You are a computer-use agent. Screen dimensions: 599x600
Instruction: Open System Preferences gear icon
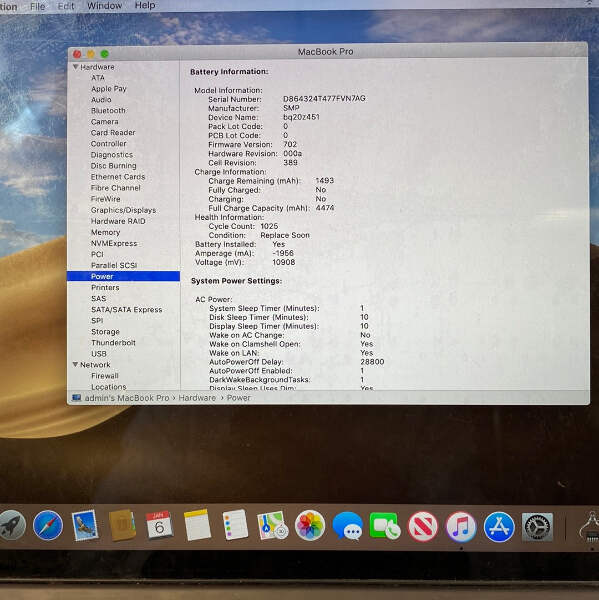point(537,527)
